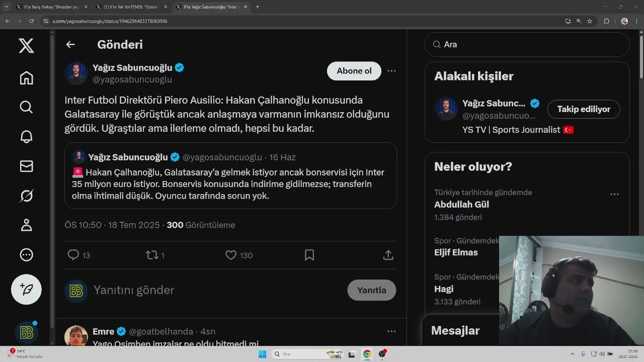The width and height of the screenshot is (644, 362).
Task: Open the BB account avatar in sidebar
Action: coord(26,332)
